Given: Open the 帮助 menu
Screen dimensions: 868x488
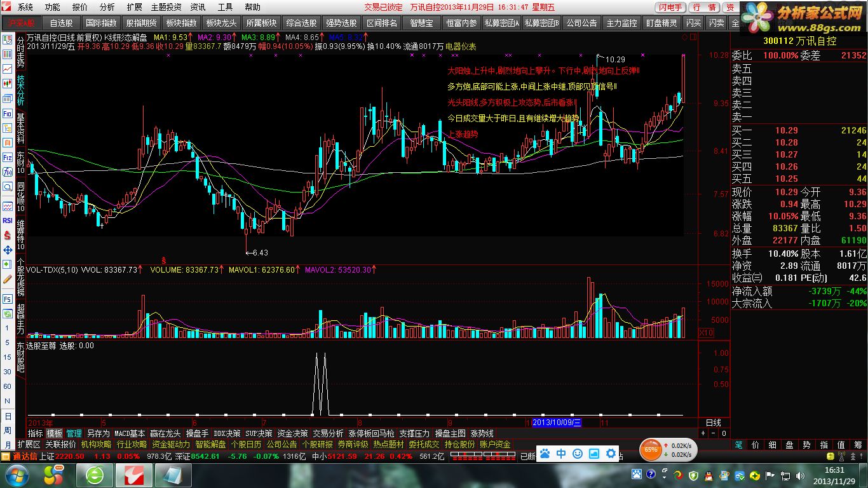Looking at the screenshot, I should 252,7.
